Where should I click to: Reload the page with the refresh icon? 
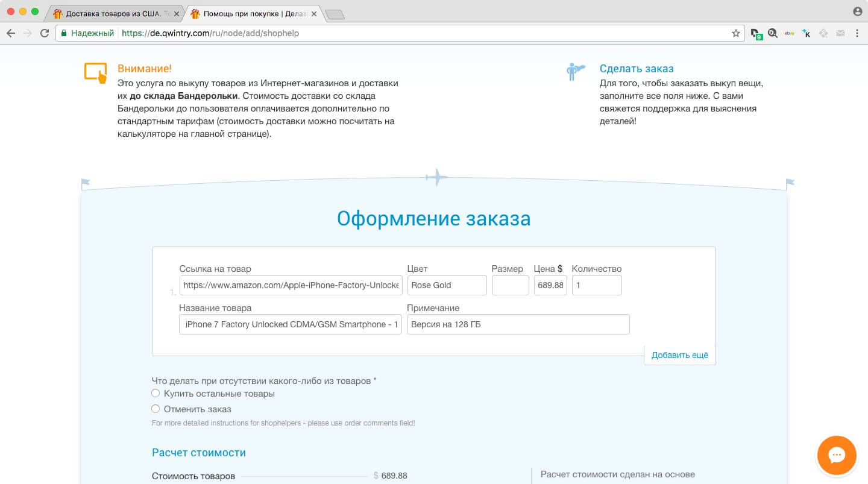[x=45, y=34]
